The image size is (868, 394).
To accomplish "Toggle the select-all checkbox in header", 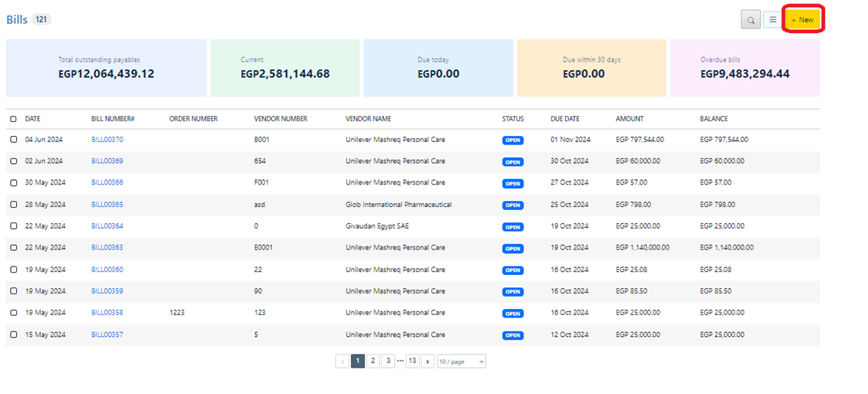I will pos(13,119).
